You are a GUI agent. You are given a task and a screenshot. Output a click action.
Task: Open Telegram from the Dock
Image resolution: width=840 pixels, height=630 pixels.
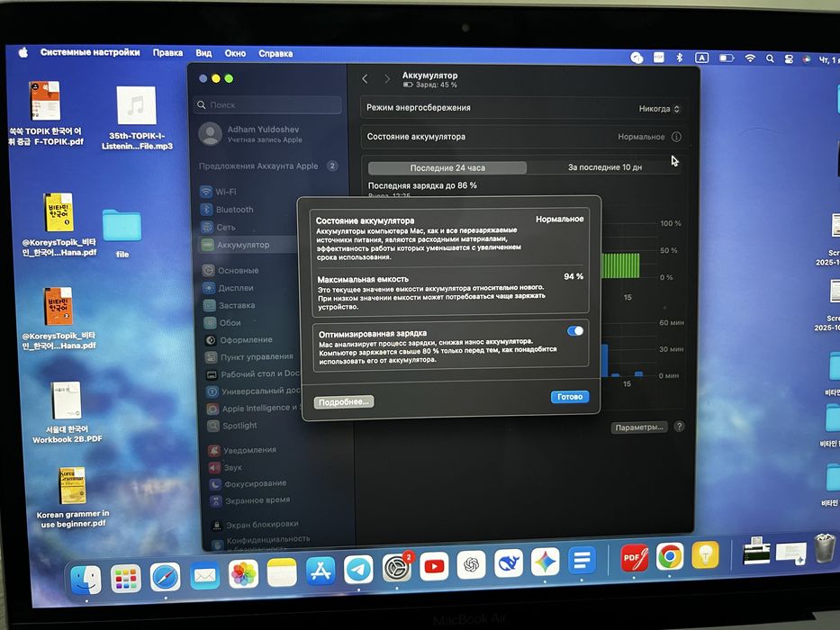[358, 570]
